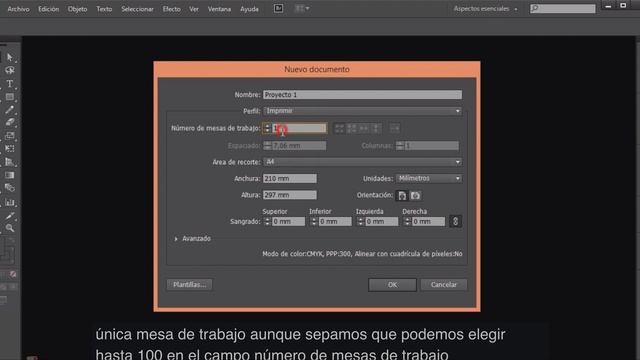This screenshot has height=360, width=640.
Task: Click the Inferior bleed stepper
Action: coord(313,221)
